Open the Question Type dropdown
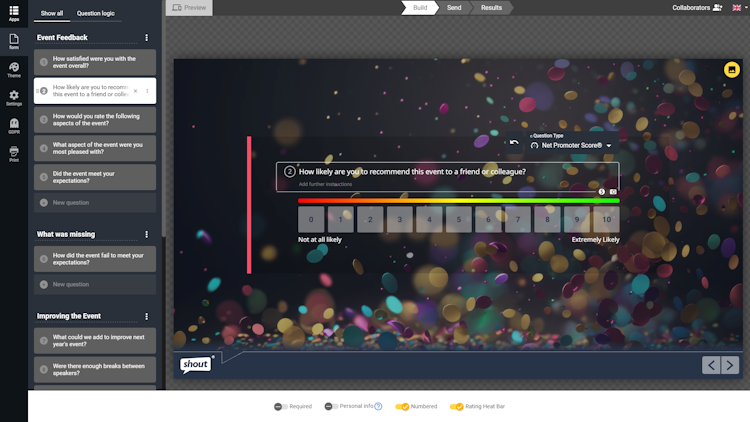The width and height of the screenshot is (750, 422). (x=571, y=145)
